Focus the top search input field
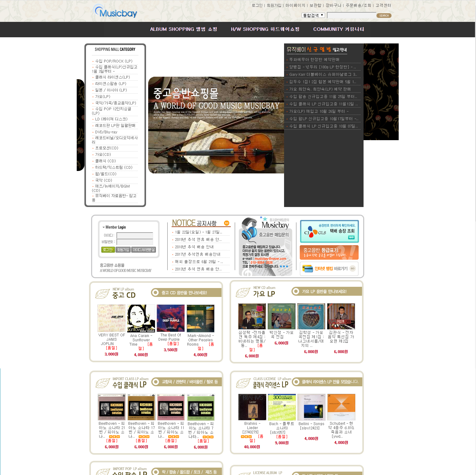The image size is (476, 475). [x=352, y=15]
